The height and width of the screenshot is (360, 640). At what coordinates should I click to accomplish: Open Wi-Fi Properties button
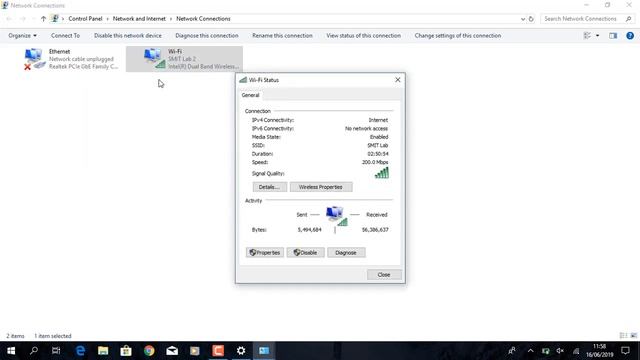coord(264,253)
